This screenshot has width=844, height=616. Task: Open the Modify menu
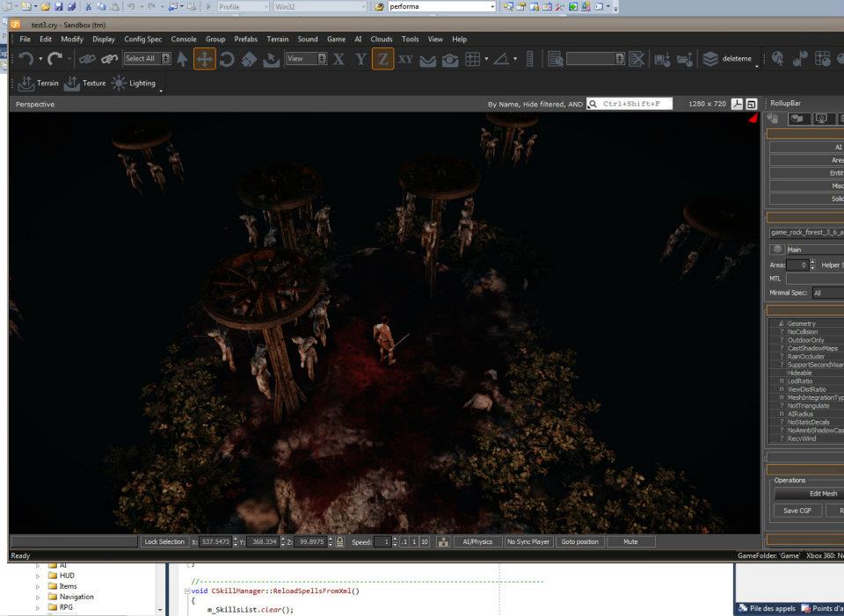coord(71,40)
